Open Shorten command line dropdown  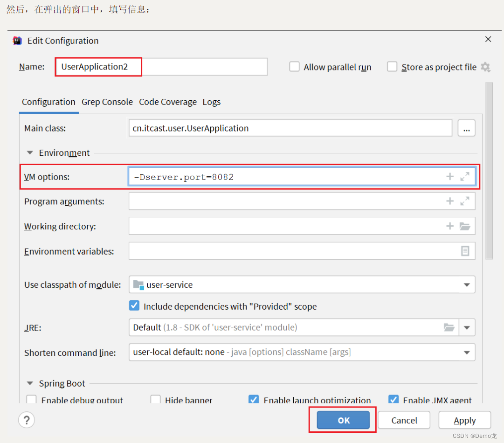pyautogui.click(x=467, y=353)
